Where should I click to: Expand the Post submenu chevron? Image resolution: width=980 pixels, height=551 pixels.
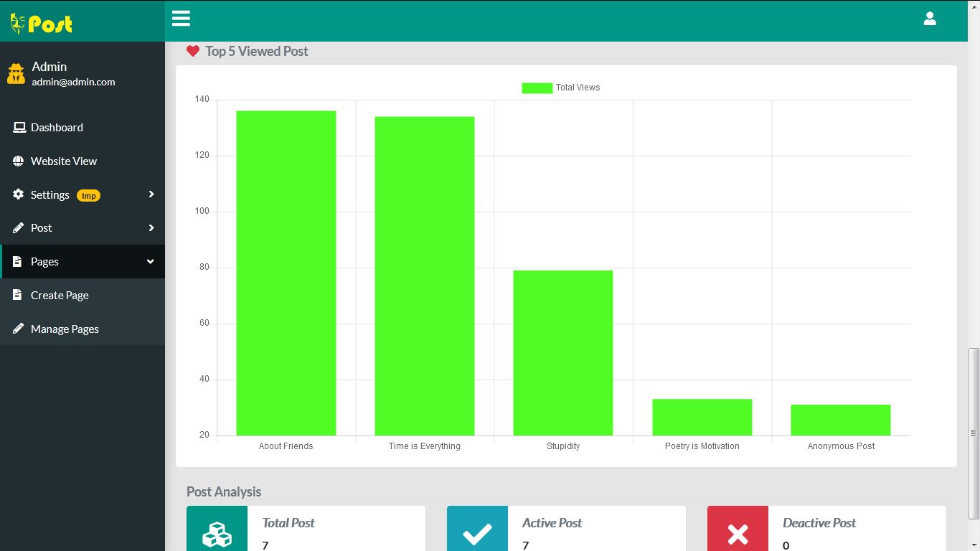(x=151, y=228)
